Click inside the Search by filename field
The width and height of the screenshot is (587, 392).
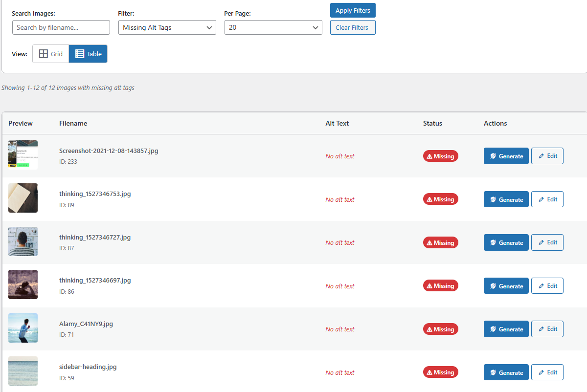pyautogui.click(x=61, y=27)
